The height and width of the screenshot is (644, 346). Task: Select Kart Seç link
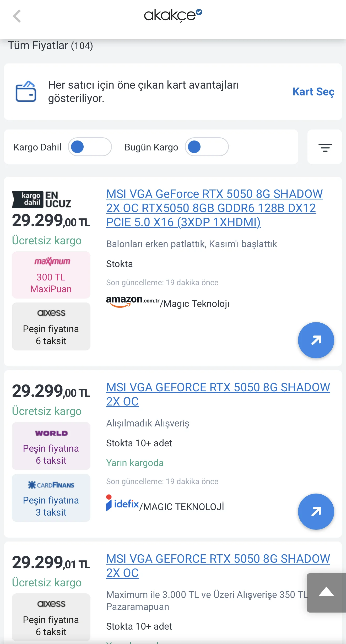click(x=313, y=92)
